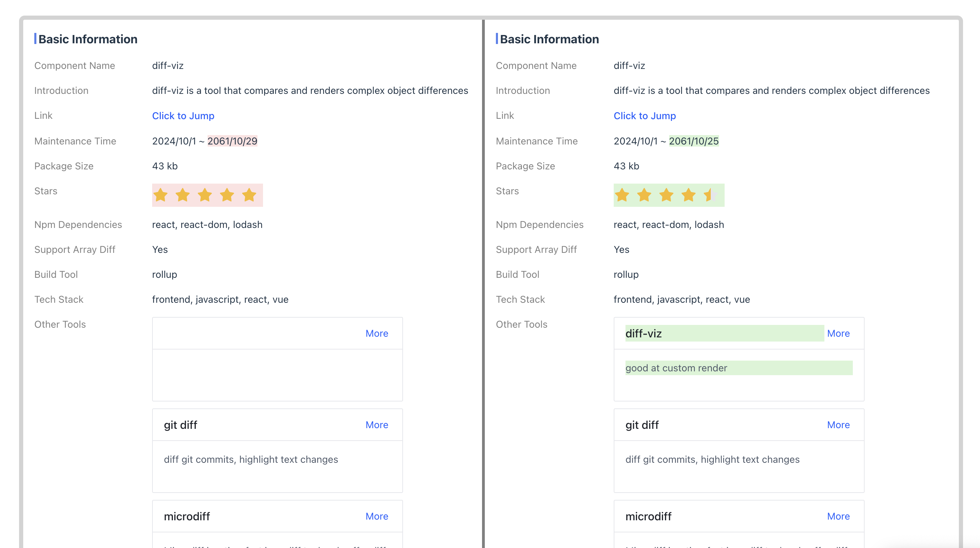Click highlighted date 2061/10/25 on right
980x548 pixels.
693,141
